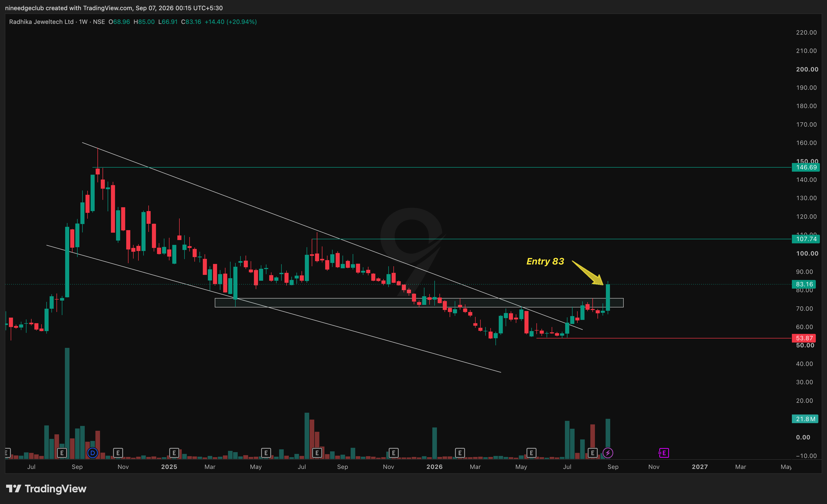Click the dividend D marker near Sep 2024

tap(92, 453)
